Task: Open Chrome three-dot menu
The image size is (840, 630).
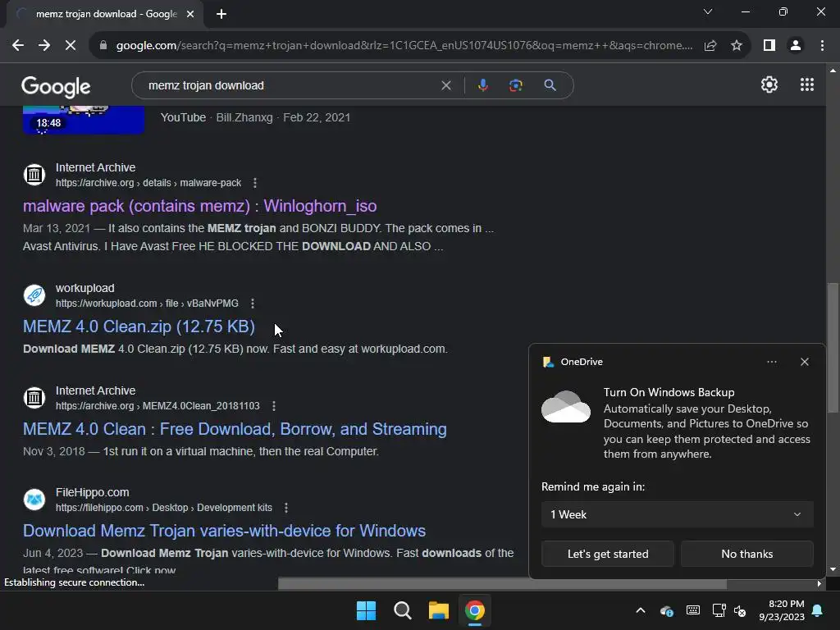Action: click(822, 46)
